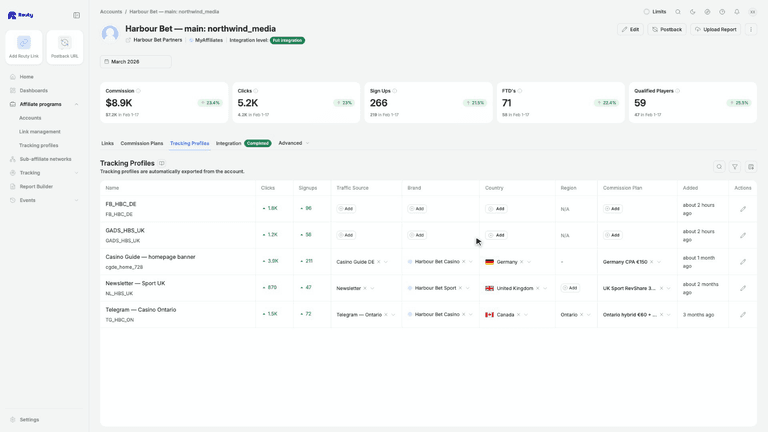Remove Casino Guide DE traffic source
The image size is (768, 432).
[379, 262]
